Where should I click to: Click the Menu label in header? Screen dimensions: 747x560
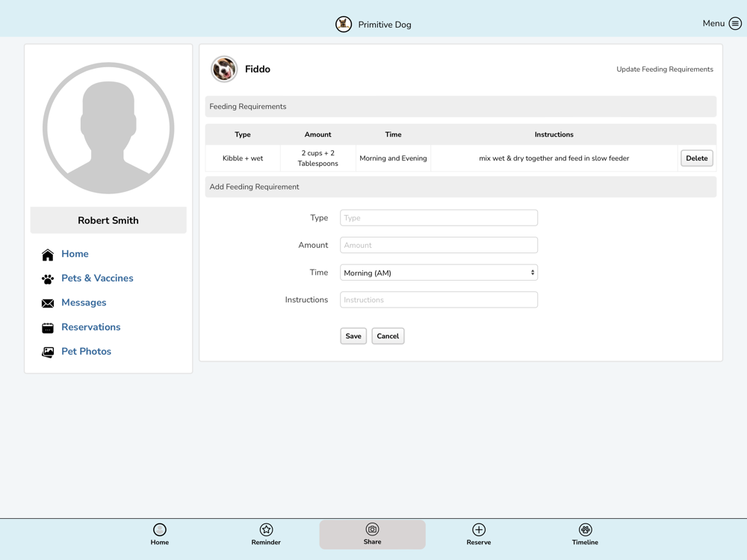(713, 23)
